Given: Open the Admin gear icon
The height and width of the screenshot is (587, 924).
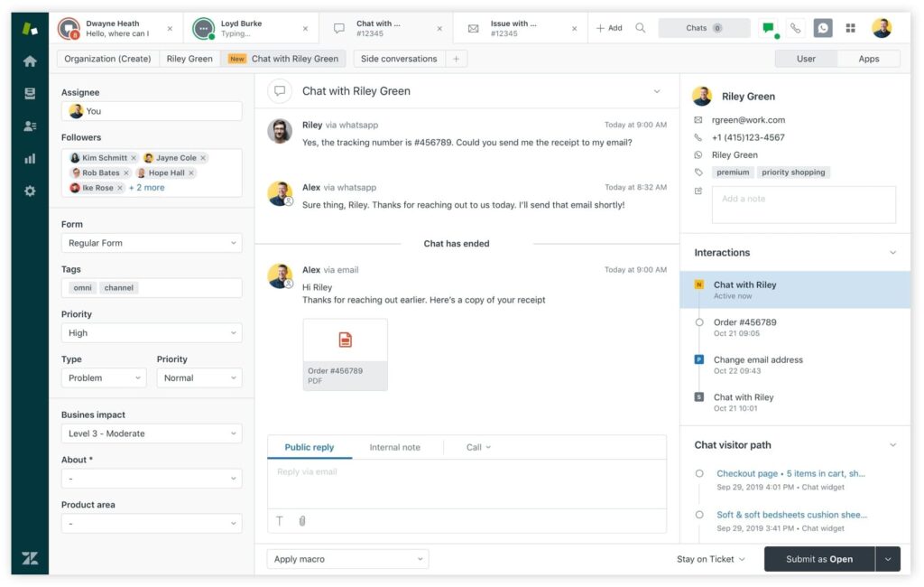Looking at the screenshot, I should pos(30,191).
